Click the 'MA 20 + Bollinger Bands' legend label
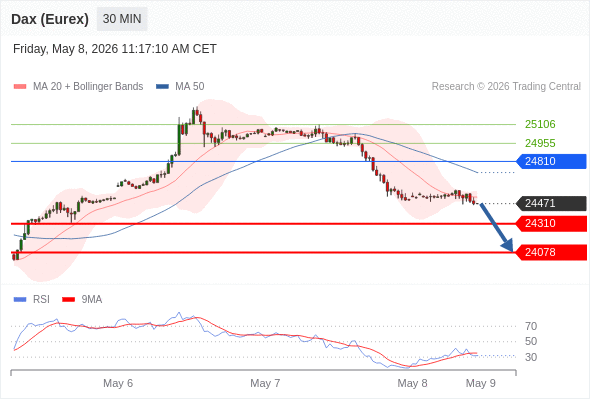590x400 pixels. (x=88, y=87)
